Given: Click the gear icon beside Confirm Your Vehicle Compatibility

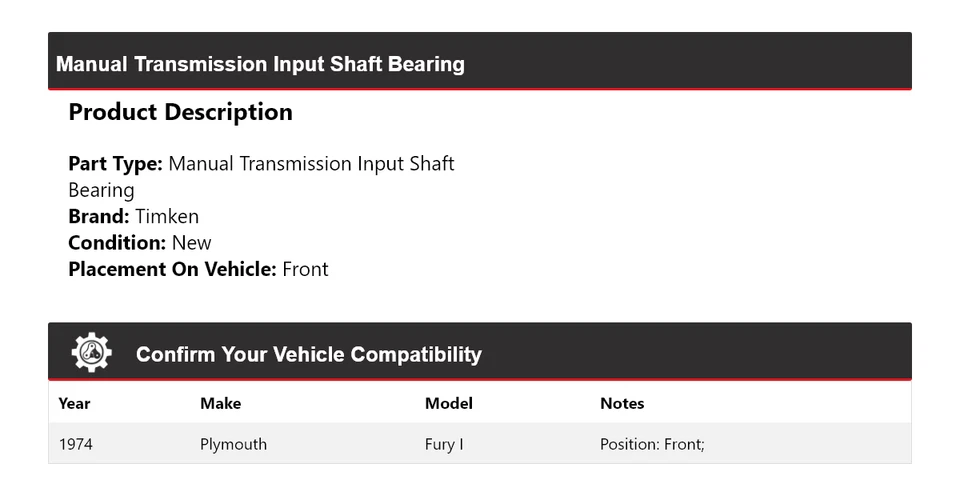Looking at the screenshot, I should point(91,353).
